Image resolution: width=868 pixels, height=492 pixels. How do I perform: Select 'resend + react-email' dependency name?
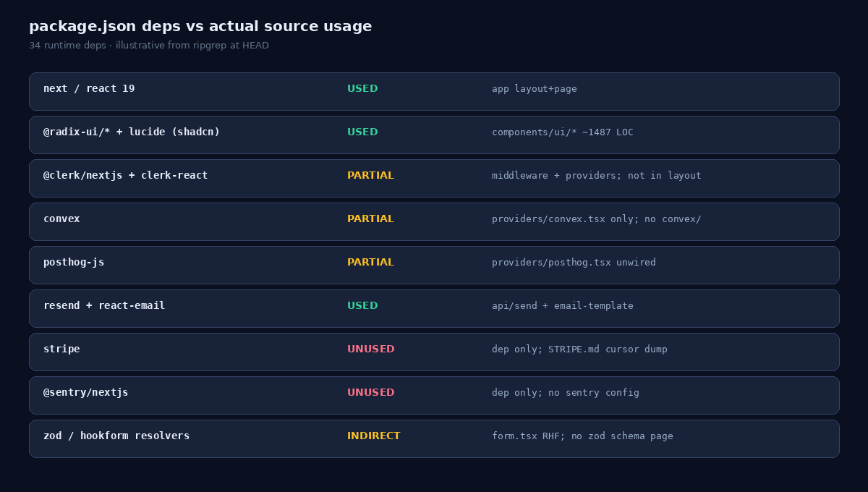click(104, 306)
